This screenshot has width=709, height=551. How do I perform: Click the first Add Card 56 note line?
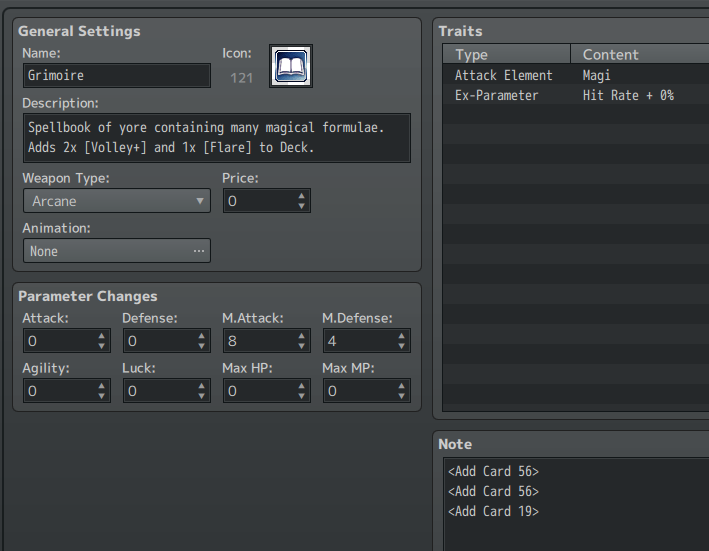pos(493,471)
